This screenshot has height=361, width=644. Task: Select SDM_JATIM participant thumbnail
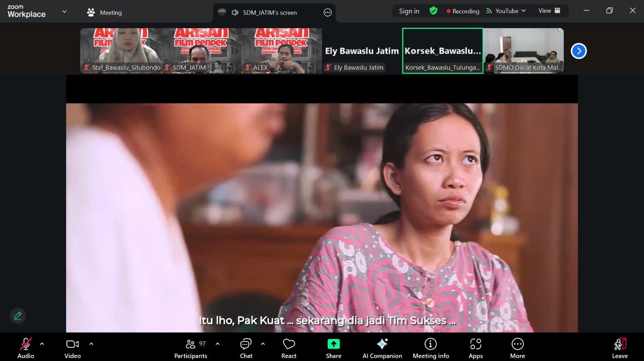pyautogui.click(x=201, y=51)
